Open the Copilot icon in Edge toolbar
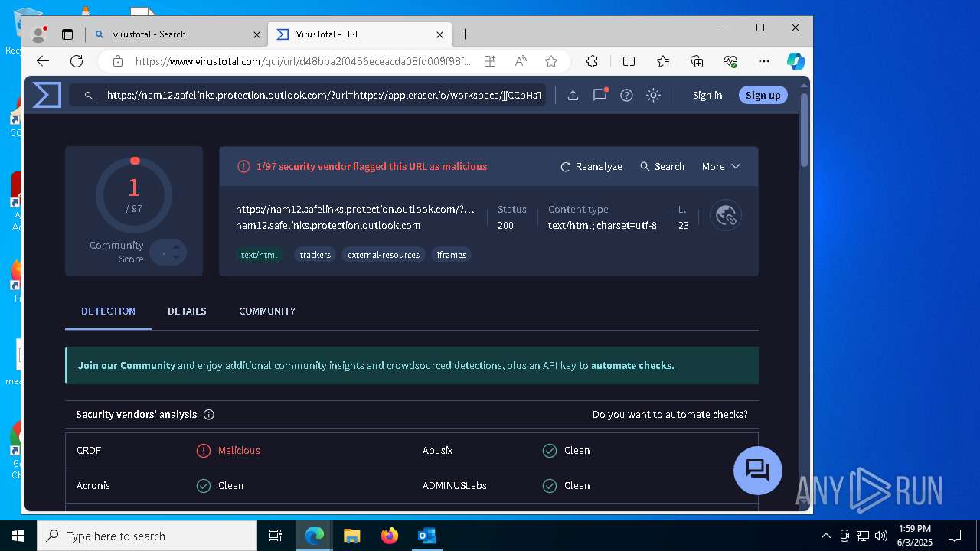Screen dimensions: 980x551 click(x=796, y=61)
